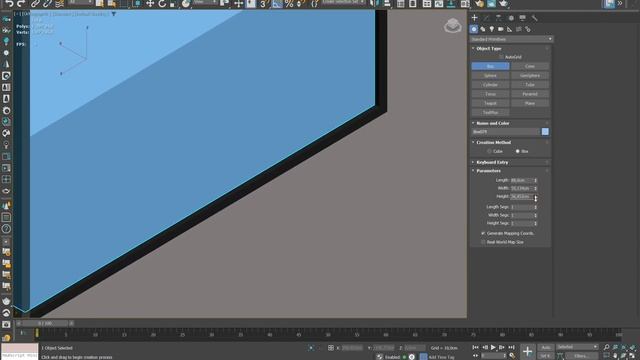This screenshot has width=640, height=360.
Task: Select the Rotate tool in the main toolbar
Action: 162,4
